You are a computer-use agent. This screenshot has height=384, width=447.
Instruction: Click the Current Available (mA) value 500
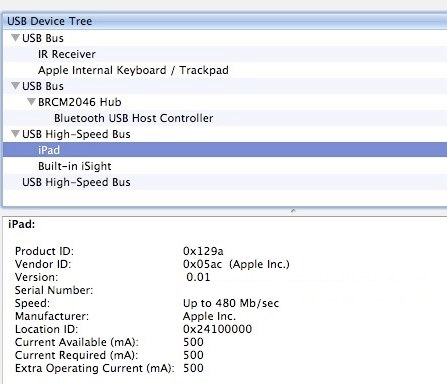coord(193,342)
